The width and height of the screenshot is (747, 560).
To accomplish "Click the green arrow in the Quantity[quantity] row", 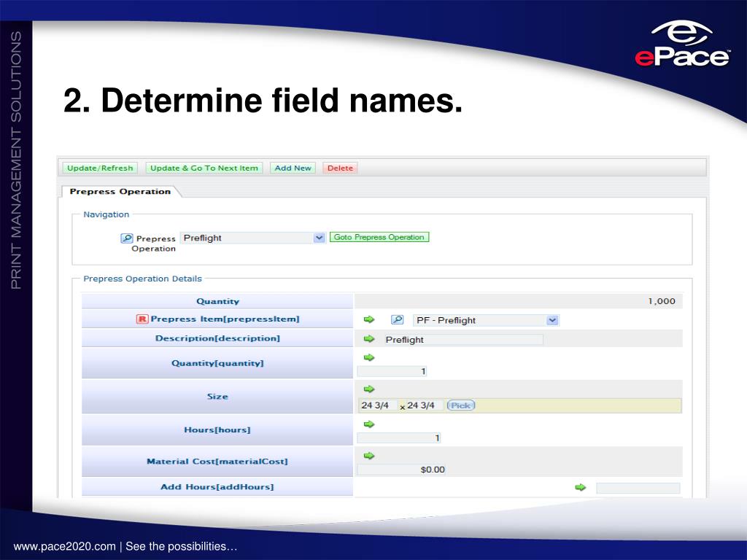I will [369, 357].
